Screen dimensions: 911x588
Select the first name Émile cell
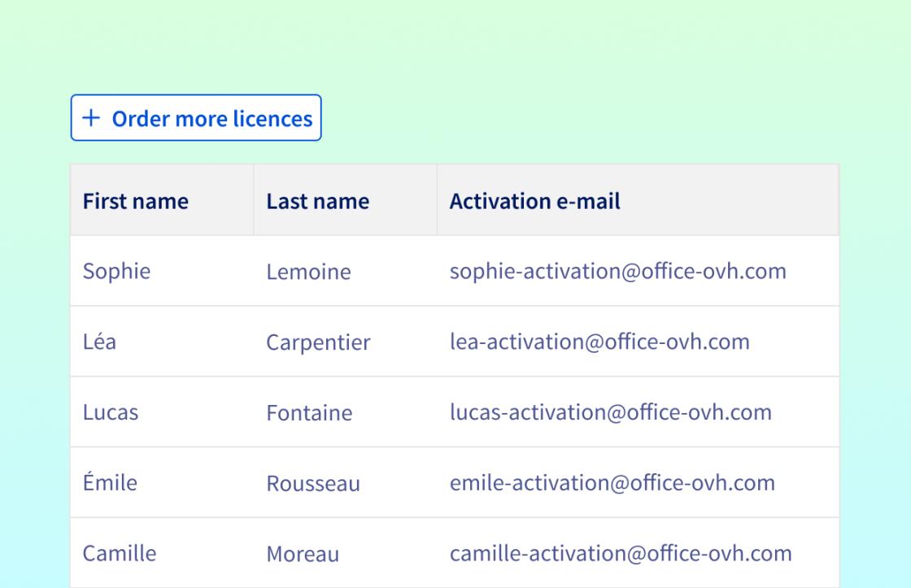pyautogui.click(x=110, y=482)
